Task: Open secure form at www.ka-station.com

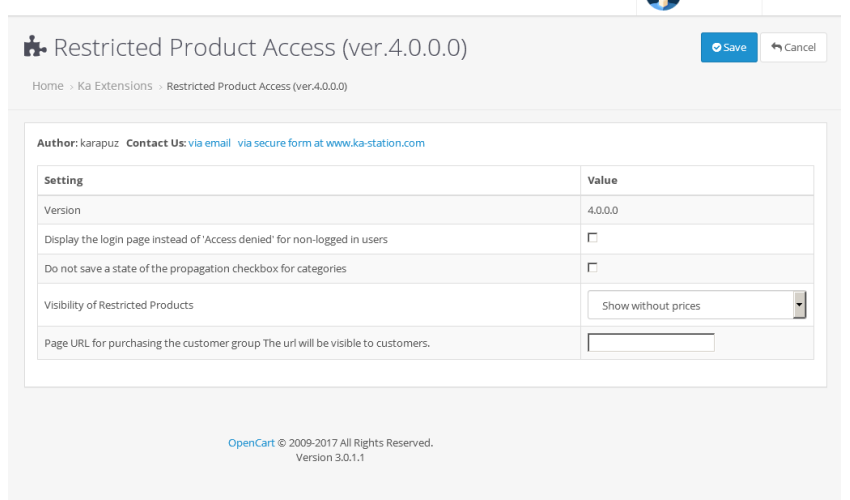Action: (331, 143)
